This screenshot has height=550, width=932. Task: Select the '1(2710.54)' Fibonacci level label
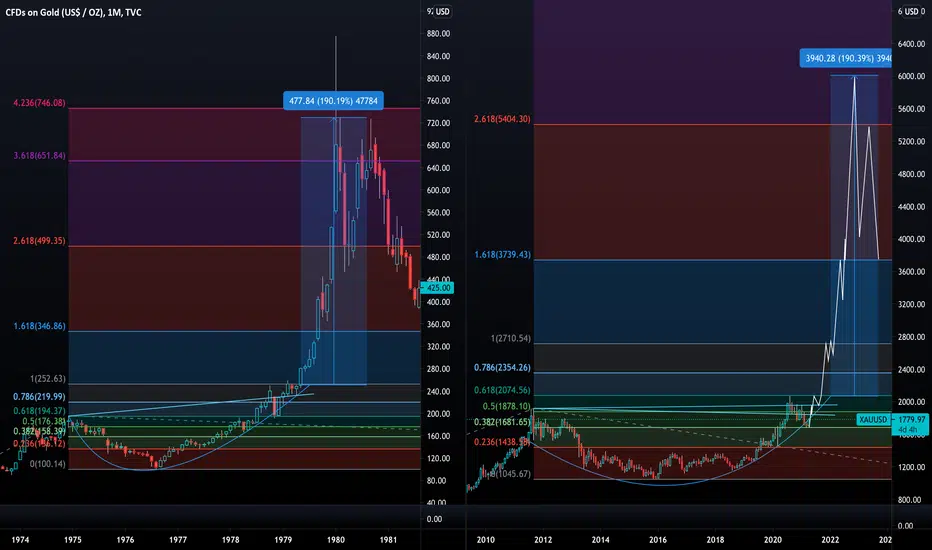511,338
